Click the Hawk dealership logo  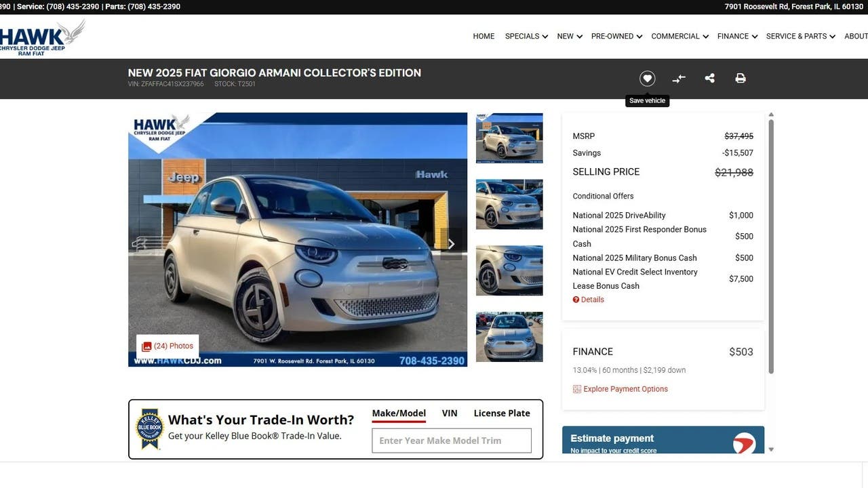point(42,37)
